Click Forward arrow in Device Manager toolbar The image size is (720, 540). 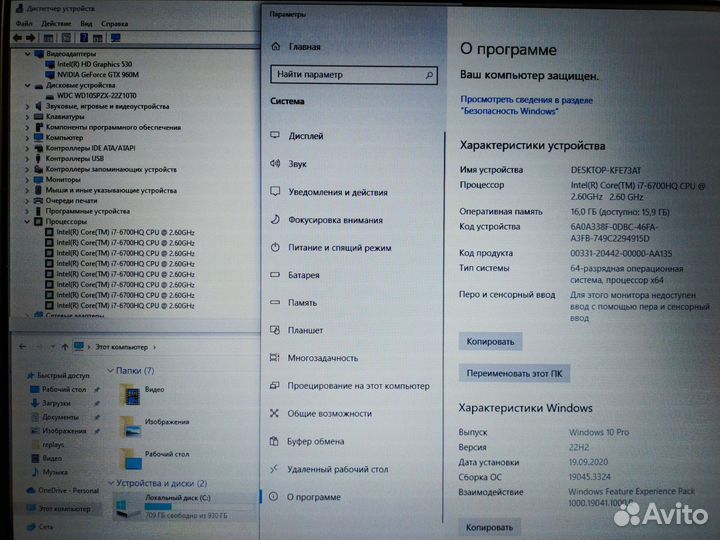coord(31,38)
